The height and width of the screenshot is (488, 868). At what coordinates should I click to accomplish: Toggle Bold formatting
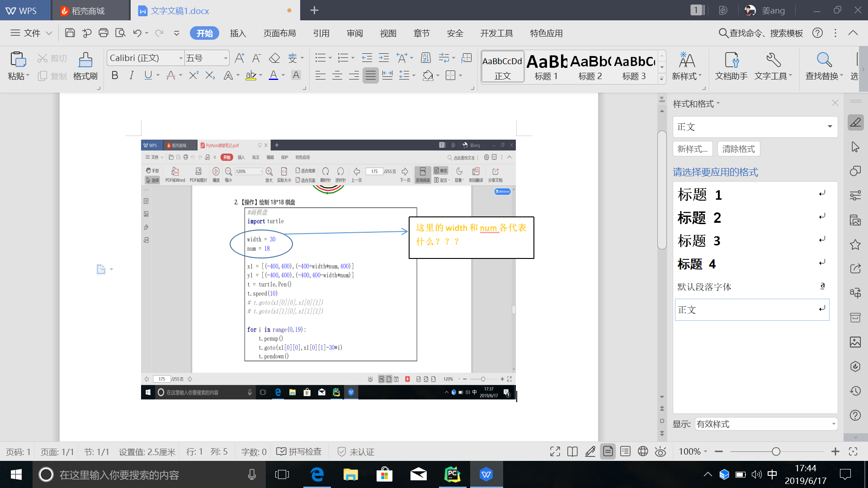point(115,75)
